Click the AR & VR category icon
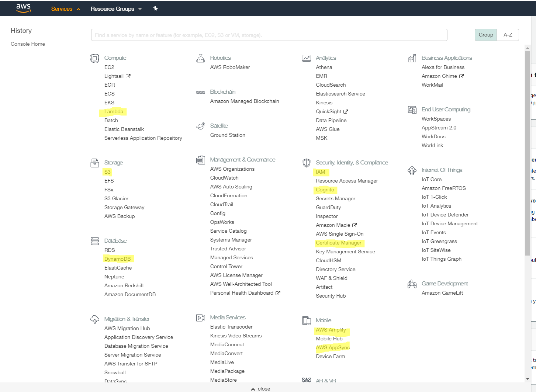536x392 pixels. tap(307, 380)
